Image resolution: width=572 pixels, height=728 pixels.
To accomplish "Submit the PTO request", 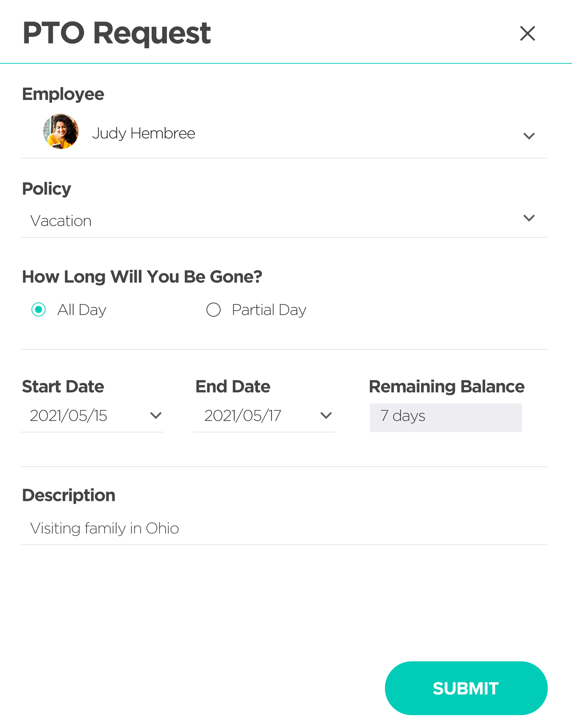I will click(466, 688).
